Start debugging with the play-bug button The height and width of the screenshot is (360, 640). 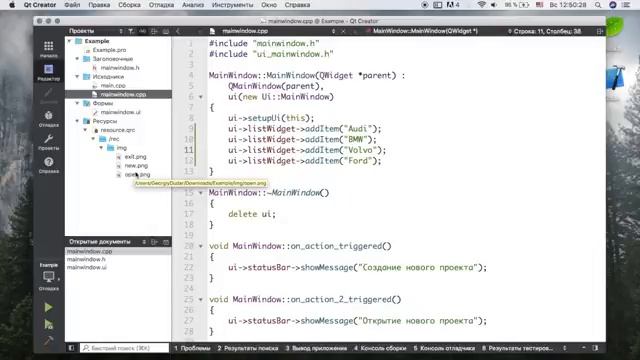coord(48,324)
